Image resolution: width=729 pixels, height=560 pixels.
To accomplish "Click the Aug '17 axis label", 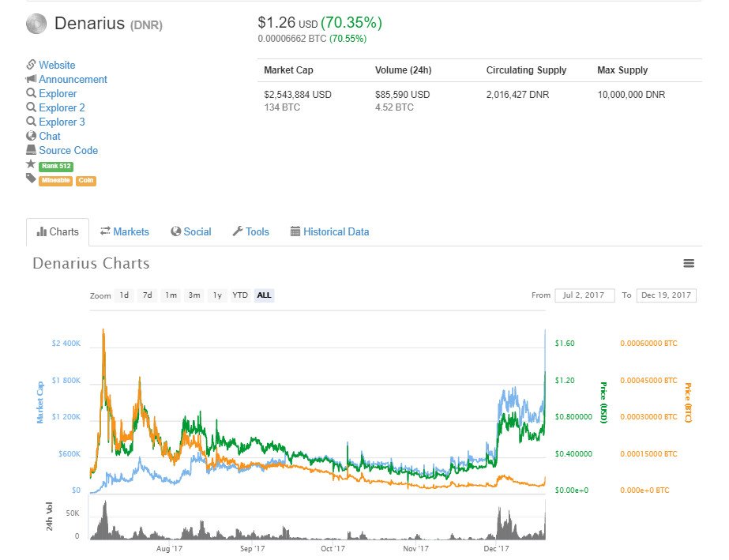I will 169,549.
